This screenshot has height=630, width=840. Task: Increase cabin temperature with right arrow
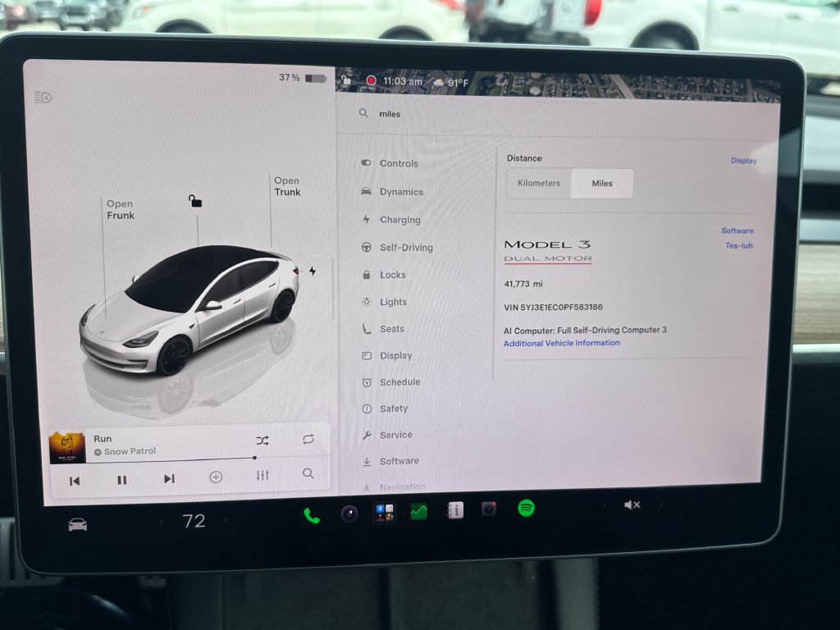(226, 519)
